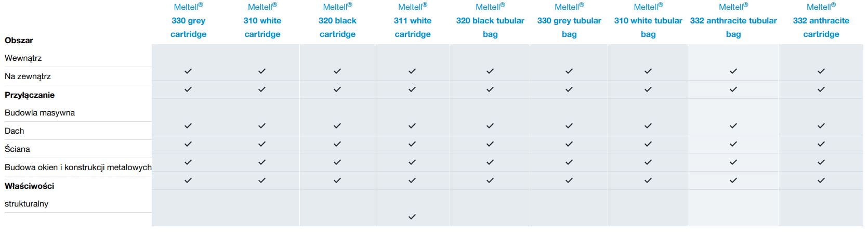Open Meltell 330 grey cartridge product link
Screen dimensions: 868x232
pos(188,21)
